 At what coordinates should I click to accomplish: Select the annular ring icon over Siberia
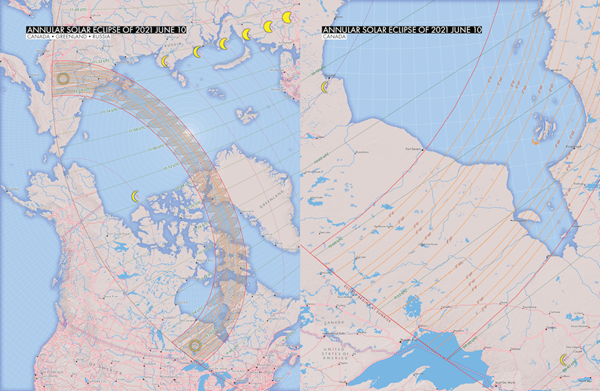(63, 79)
